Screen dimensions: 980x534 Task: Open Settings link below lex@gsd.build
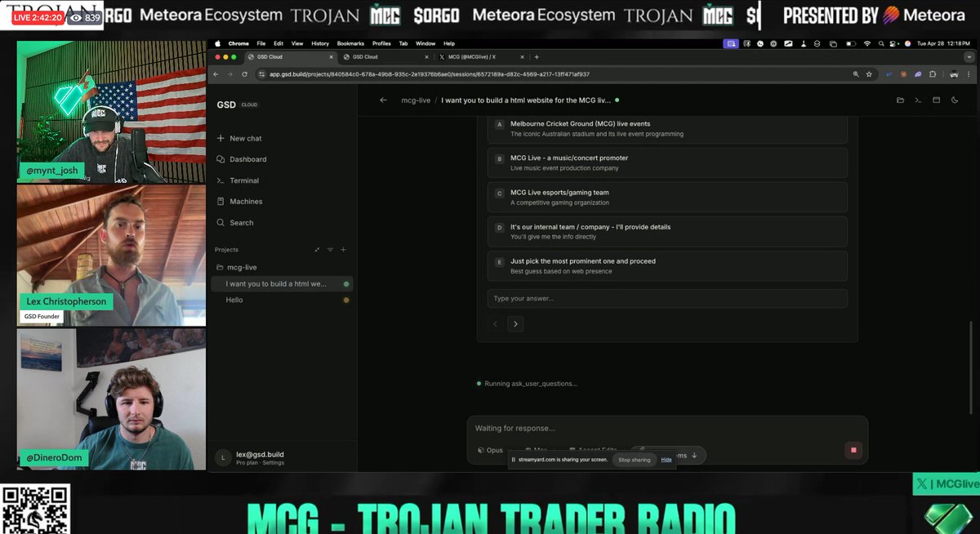273,463
